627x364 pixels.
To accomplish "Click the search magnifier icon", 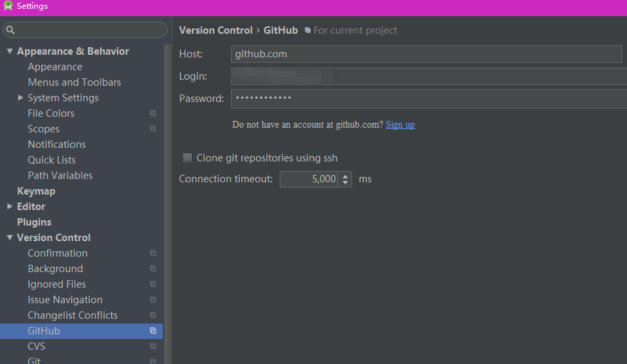I will click(10, 30).
